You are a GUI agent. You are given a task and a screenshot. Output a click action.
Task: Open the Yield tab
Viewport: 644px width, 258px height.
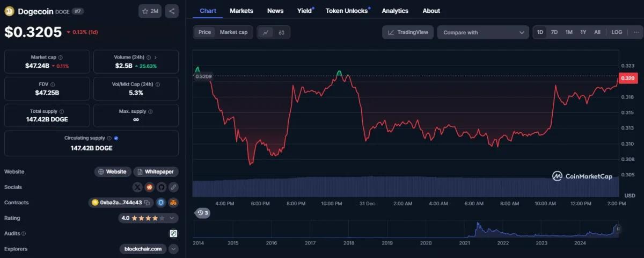(304, 11)
